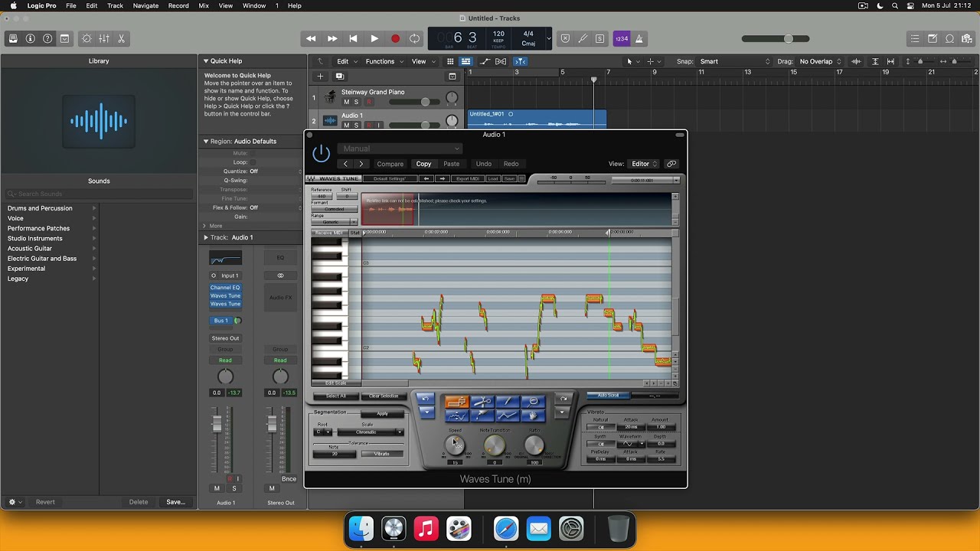Open Smart Controls from the control bar
This screenshot has width=980, height=551.
coord(87,38)
